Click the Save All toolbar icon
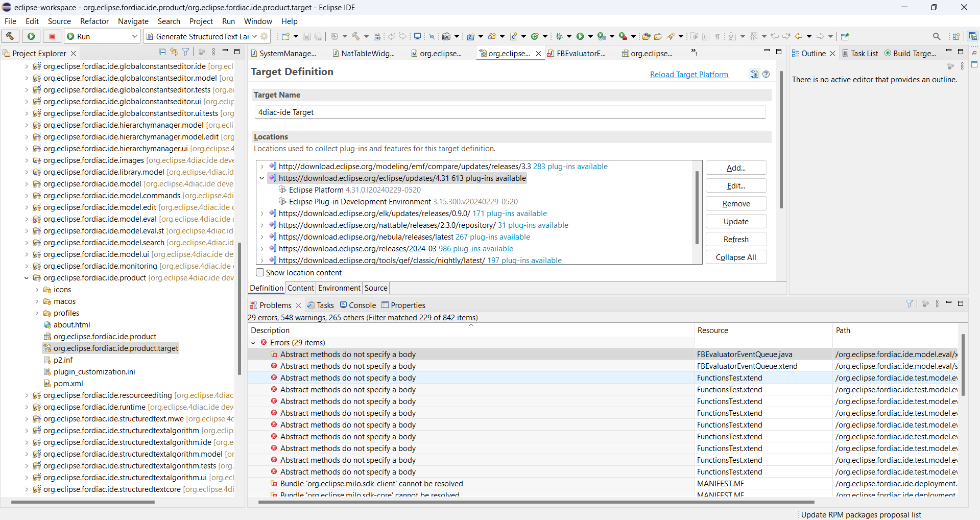 [x=318, y=36]
